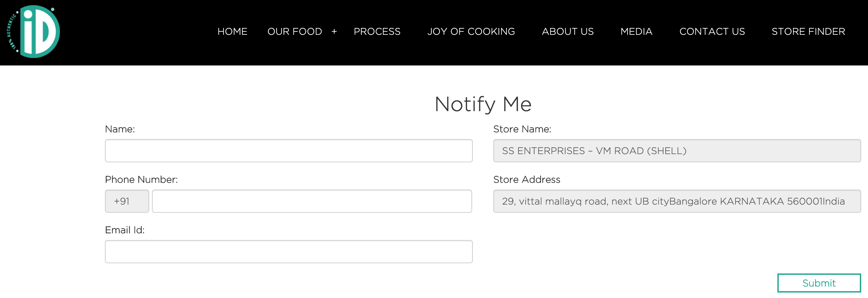
Task: Click the Notify Me heading
Action: coord(483,104)
